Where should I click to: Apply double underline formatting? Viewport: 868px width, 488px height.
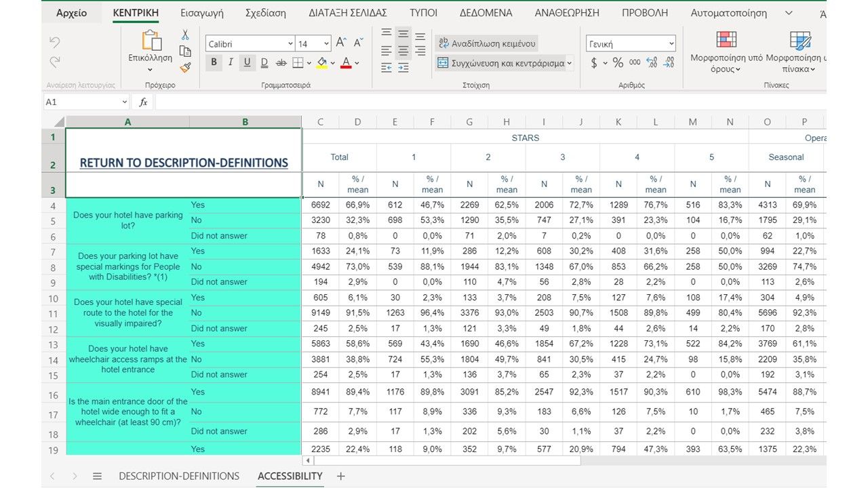264,63
